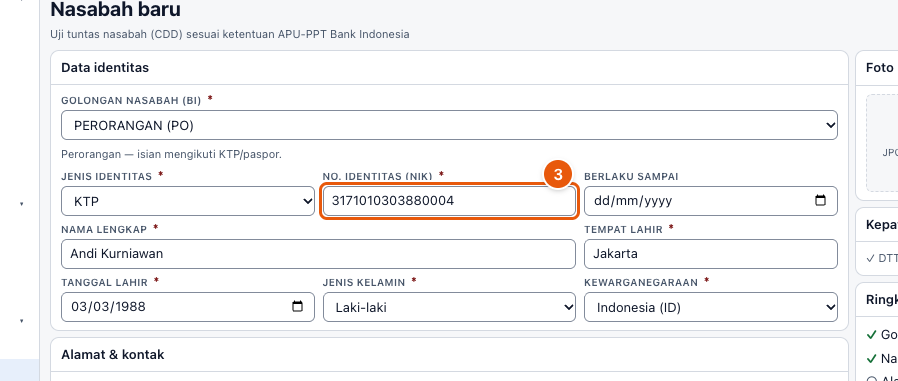Click the Foto panel heading

pos(880,68)
